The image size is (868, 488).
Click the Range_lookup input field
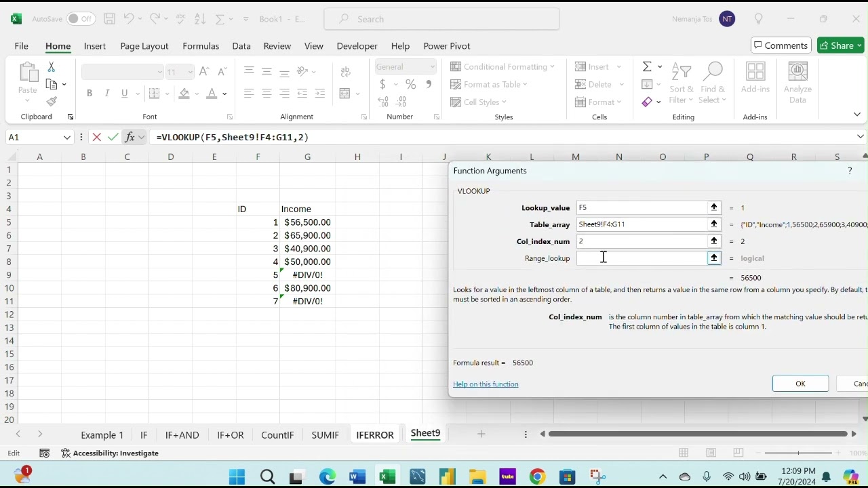(x=642, y=258)
